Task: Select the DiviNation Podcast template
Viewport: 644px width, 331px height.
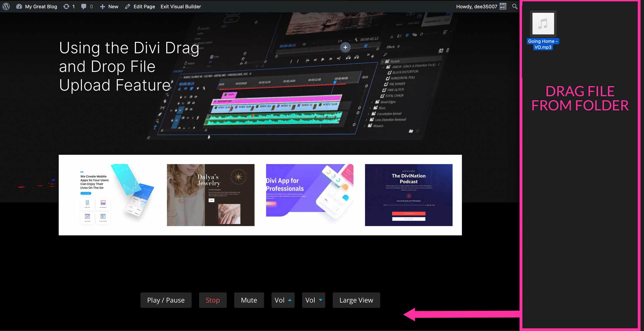Action: click(x=409, y=195)
